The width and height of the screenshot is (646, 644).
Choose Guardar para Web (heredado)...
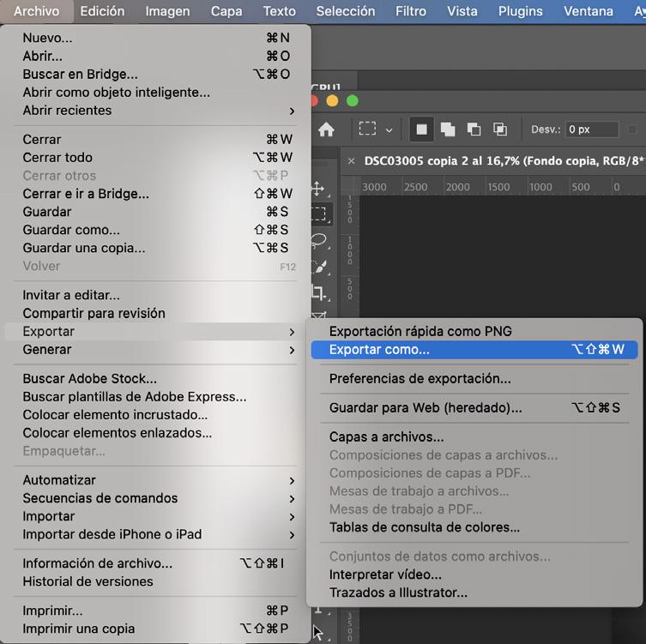pos(474,407)
